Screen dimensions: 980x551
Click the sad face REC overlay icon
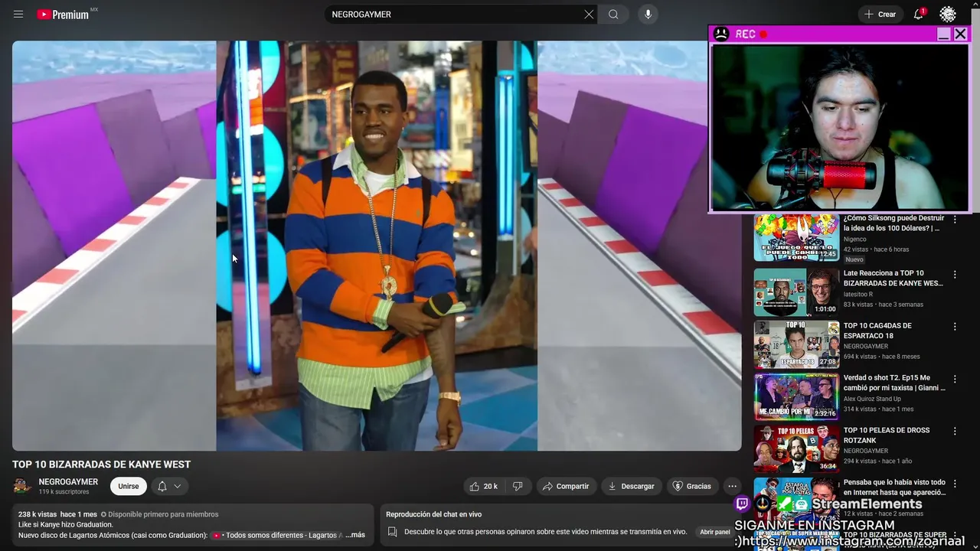pos(721,34)
